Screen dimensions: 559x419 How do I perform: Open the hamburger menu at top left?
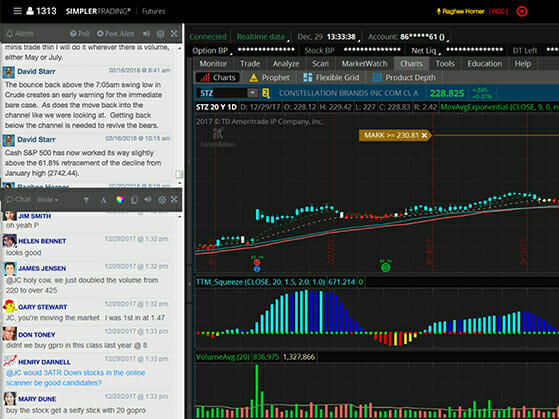point(17,11)
